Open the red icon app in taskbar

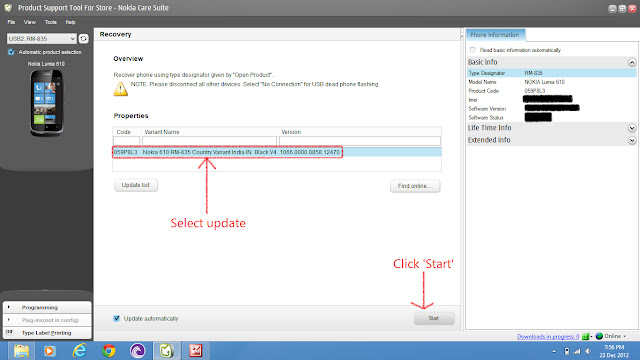coord(196,351)
